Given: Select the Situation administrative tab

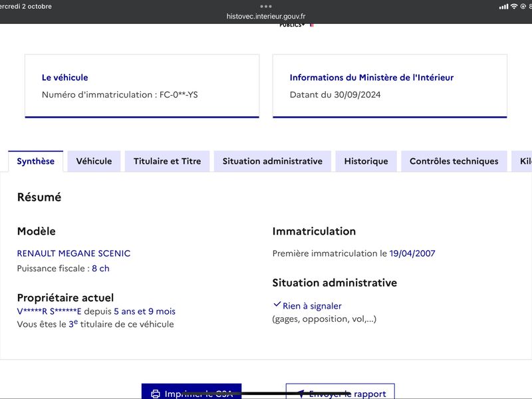Looking at the screenshot, I should pyautogui.click(x=273, y=161).
